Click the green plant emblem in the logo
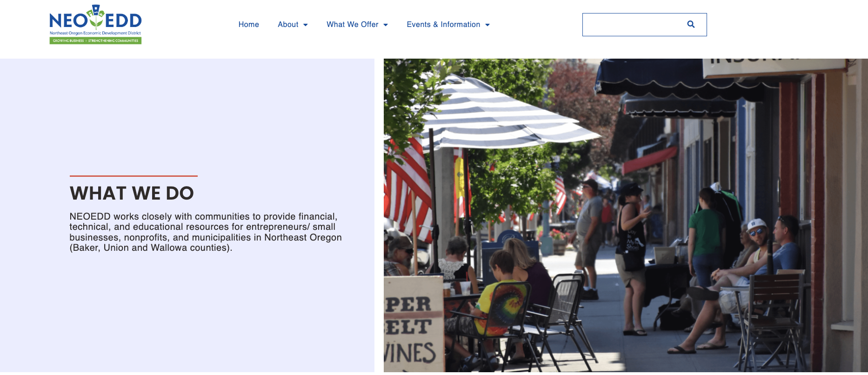 pyautogui.click(x=96, y=17)
